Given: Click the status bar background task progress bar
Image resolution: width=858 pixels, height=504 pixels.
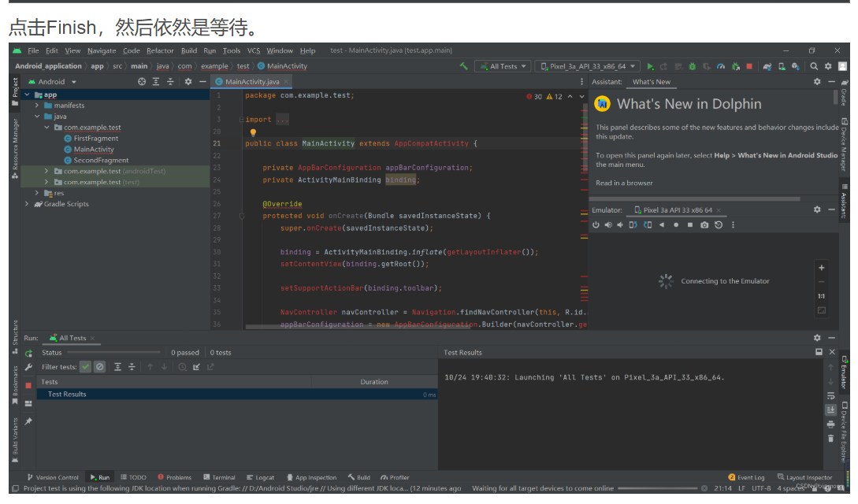Looking at the screenshot, I should tap(657, 489).
